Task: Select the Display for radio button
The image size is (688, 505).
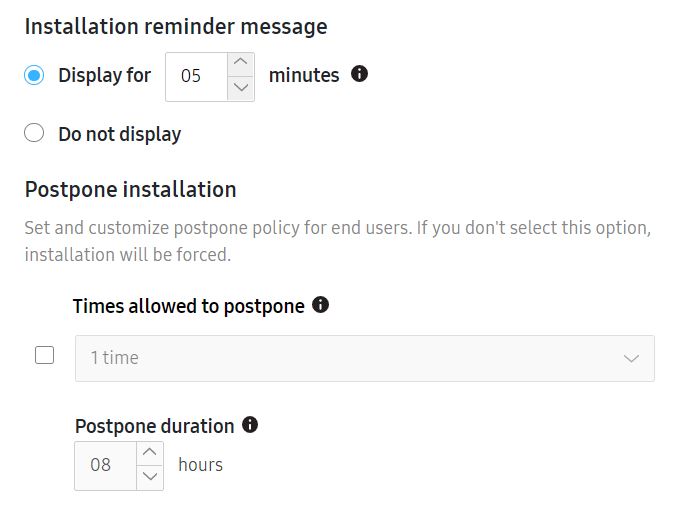Action: [34, 75]
